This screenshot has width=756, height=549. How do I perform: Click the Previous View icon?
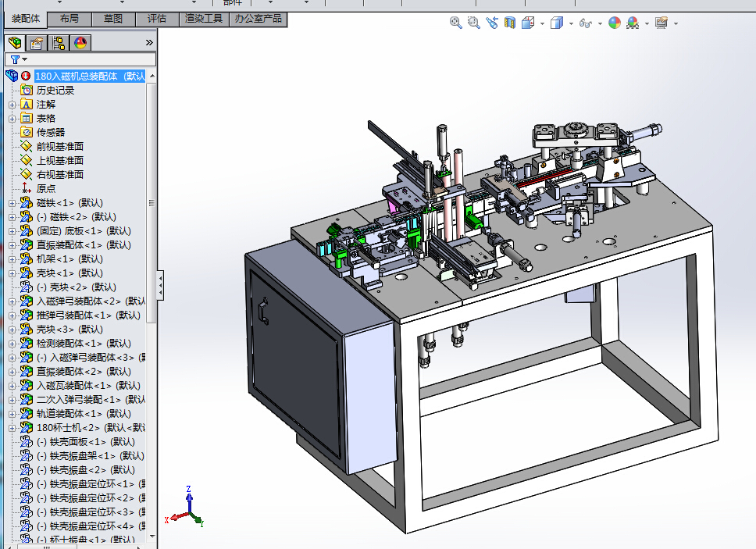[x=491, y=23]
